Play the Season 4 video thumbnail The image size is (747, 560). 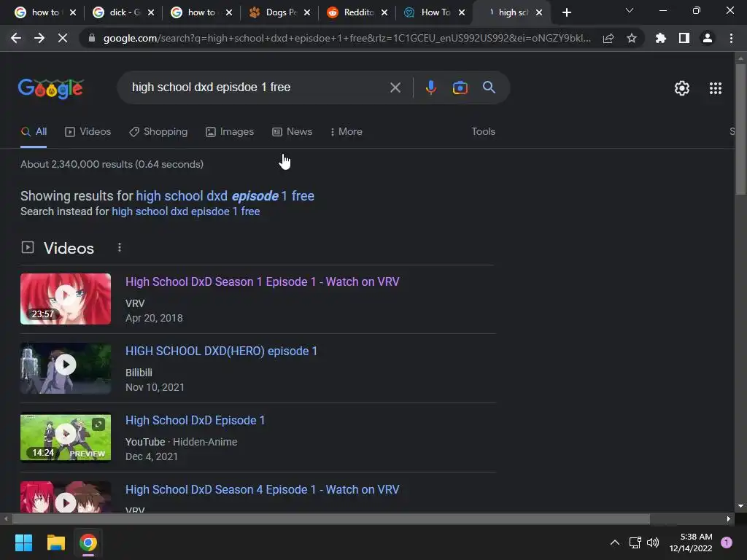pyautogui.click(x=66, y=497)
